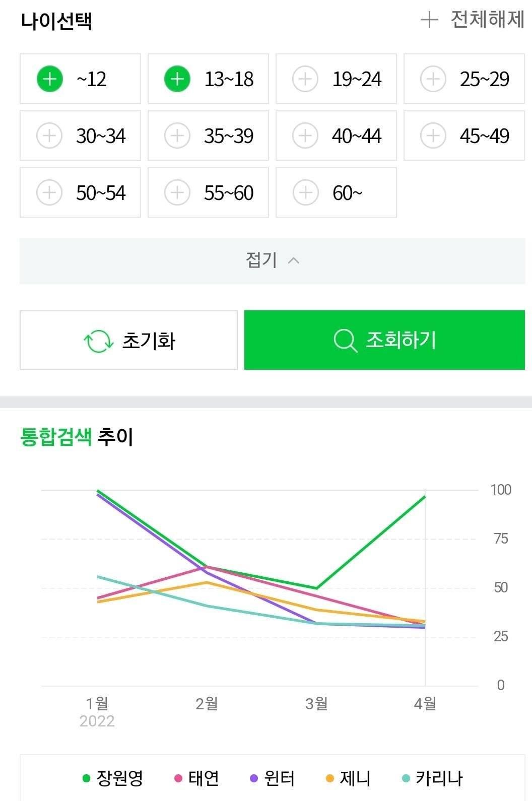532x801 pixels.
Task: Click the 초기화 refresh arrows icon
Action: [98, 341]
